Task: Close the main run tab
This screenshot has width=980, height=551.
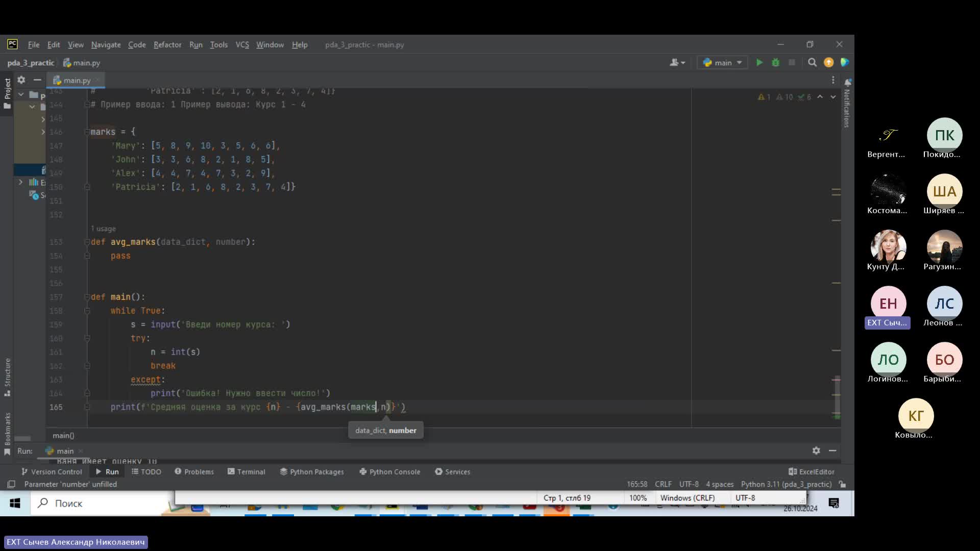Action: [81, 451]
